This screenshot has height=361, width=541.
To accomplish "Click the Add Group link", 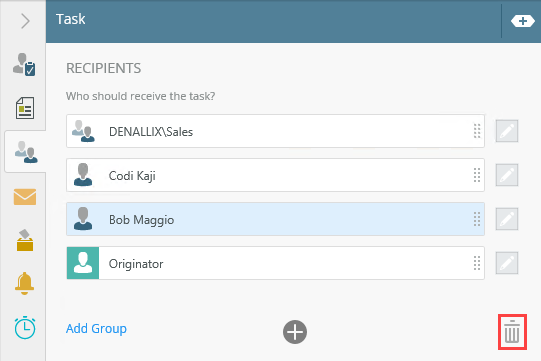I will [96, 329].
